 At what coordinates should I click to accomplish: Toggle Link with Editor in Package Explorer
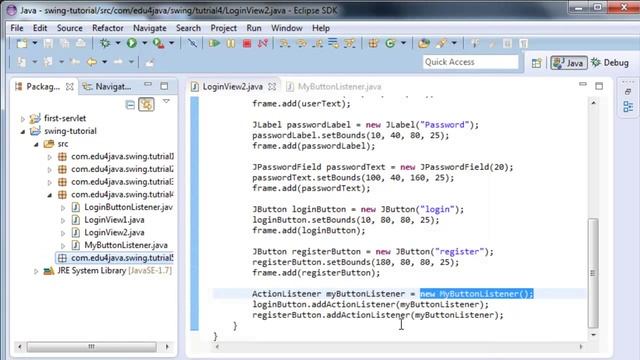pyautogui.click(x=146, y=104)
